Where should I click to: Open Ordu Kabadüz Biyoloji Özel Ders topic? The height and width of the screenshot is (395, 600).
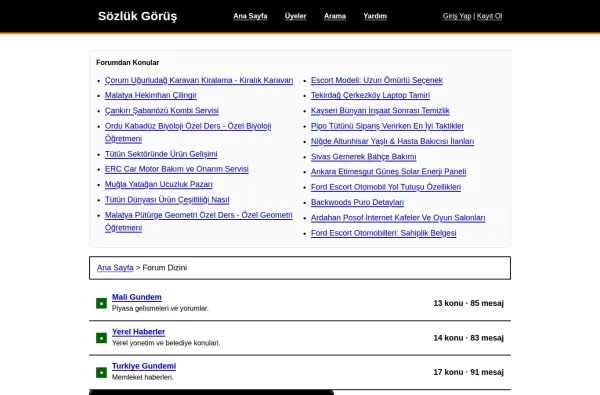188,132
